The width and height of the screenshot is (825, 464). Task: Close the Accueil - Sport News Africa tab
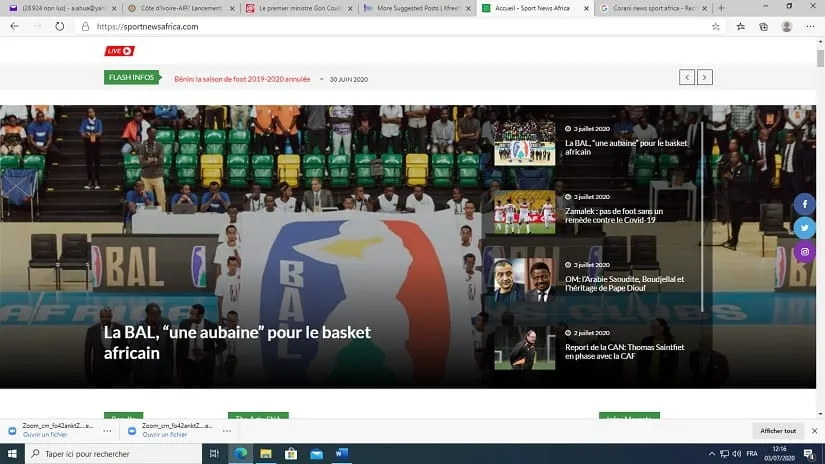tap(586, 8)
